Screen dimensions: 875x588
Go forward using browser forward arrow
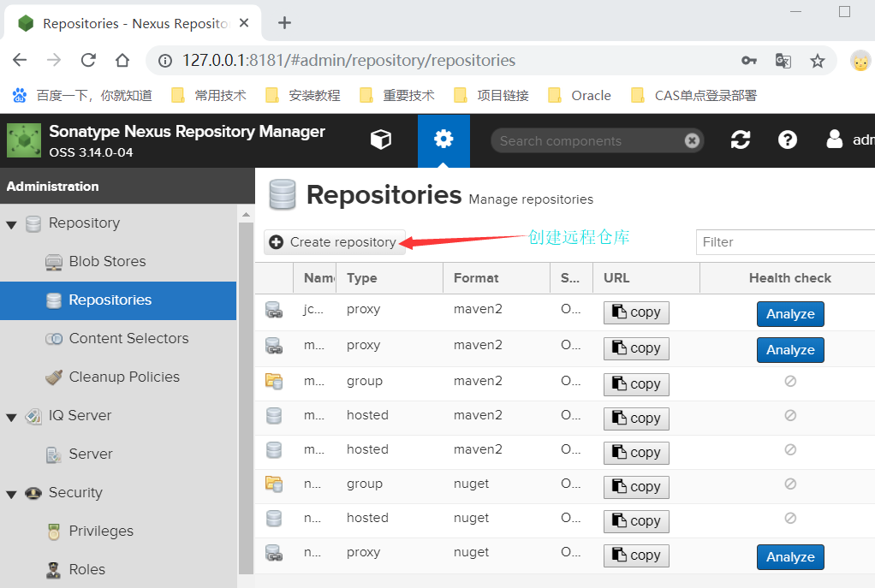click(x=54, y=60)
